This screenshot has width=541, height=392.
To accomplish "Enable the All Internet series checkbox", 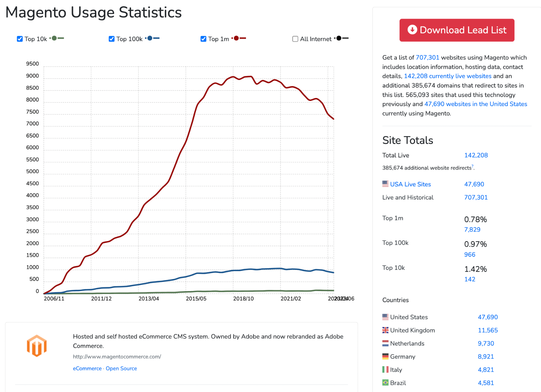I will tap(295, 39).
